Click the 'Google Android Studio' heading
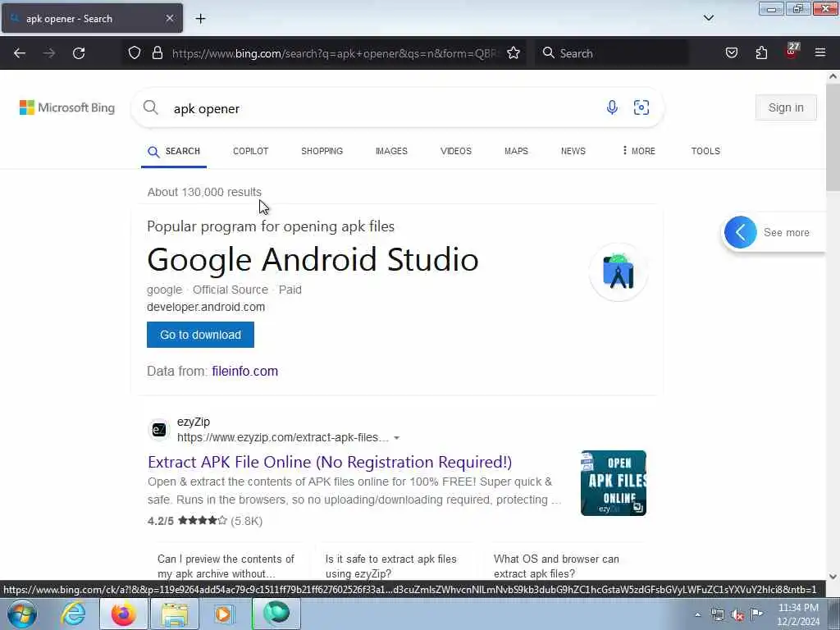840x630 pixels. coord(313,260)
